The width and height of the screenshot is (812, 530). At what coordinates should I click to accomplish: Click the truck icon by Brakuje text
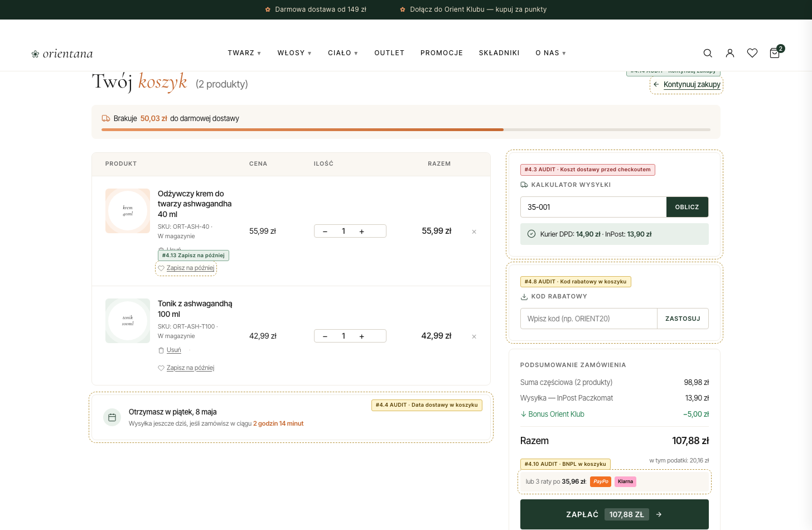point(106,118)
